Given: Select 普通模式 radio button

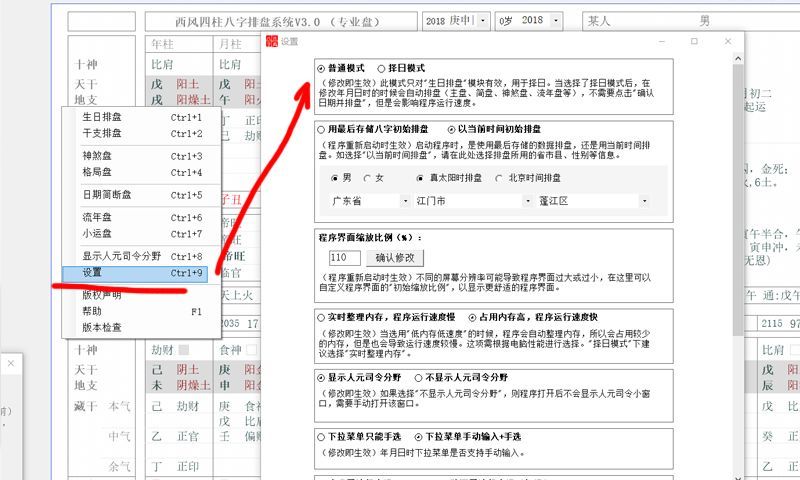Looking at the screenshot, I should [321, 68].
